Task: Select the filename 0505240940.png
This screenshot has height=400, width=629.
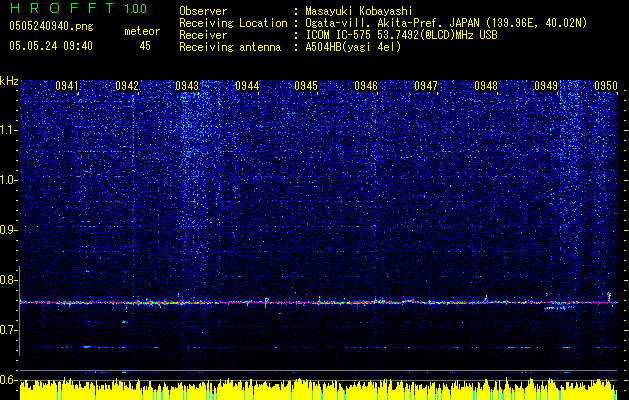Action: (51, 26)
